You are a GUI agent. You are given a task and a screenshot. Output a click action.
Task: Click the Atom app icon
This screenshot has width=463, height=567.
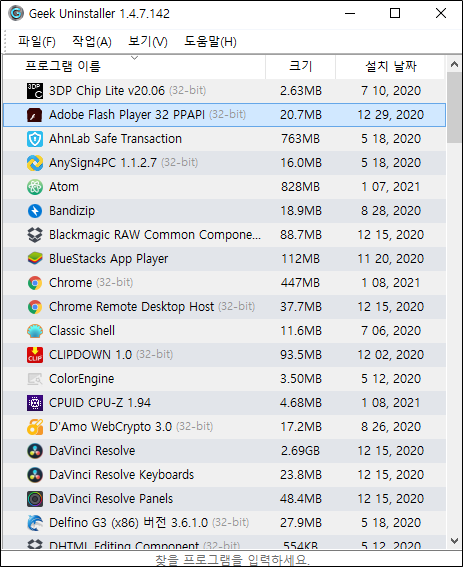click(x=35, y=187)
